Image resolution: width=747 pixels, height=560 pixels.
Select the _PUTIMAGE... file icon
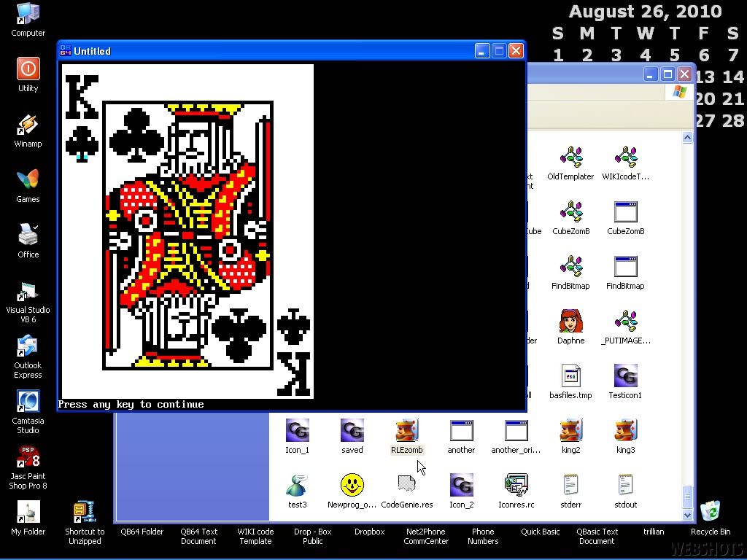pos(625,327)
